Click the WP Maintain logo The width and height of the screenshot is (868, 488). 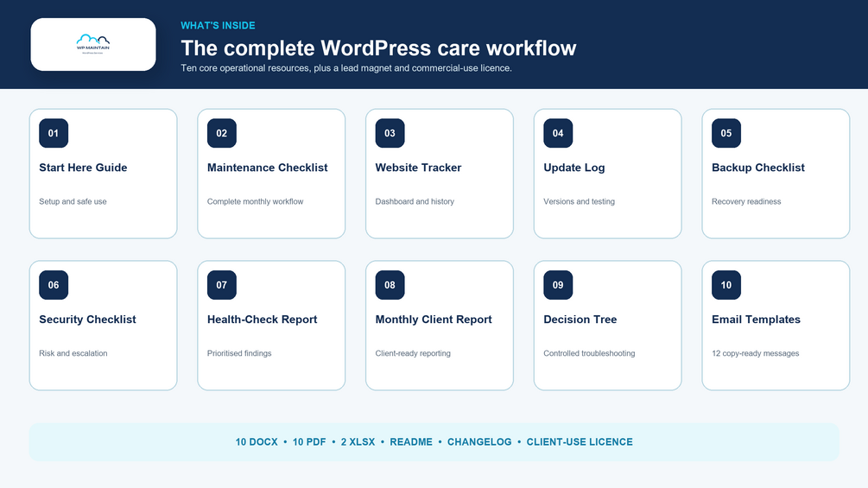tap(93, 44)
